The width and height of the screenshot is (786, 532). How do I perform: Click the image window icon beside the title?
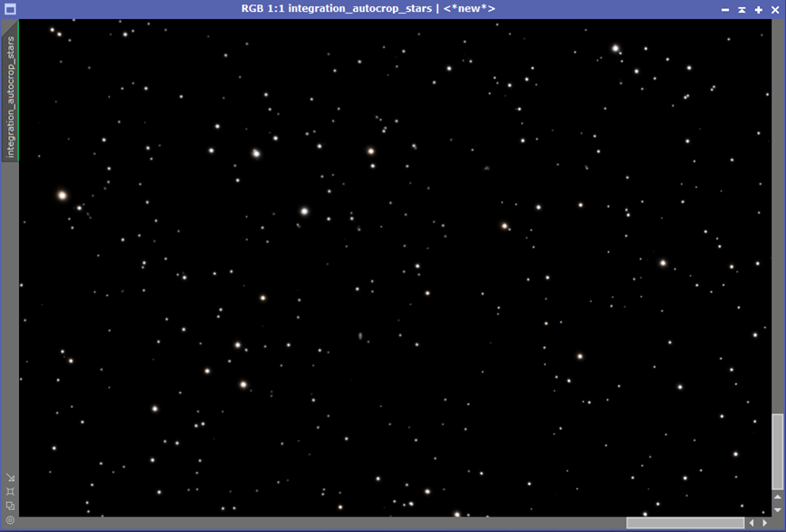[9, 9]
